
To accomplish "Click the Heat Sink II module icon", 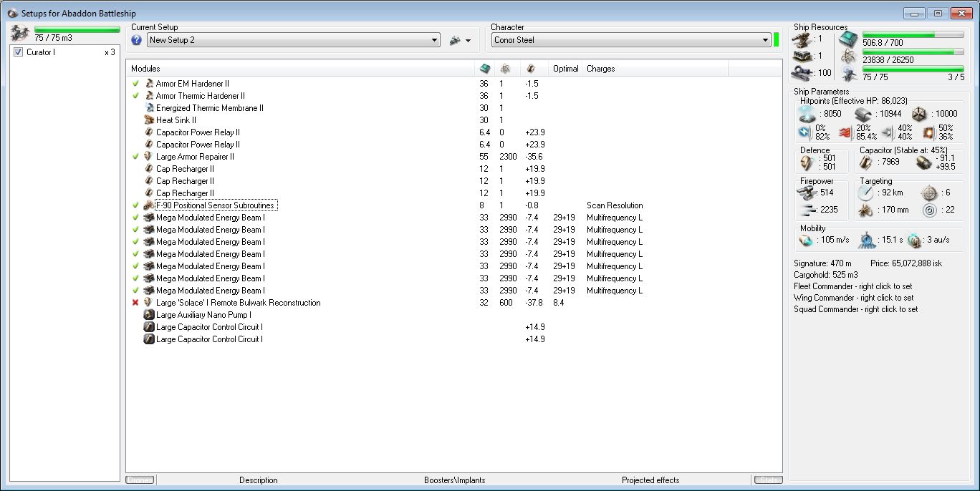I will [149, 120].
